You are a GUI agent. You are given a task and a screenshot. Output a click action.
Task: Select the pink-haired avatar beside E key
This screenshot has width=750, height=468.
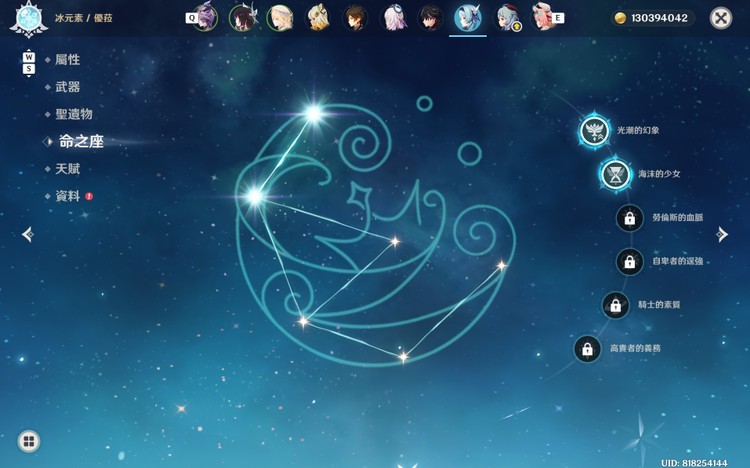543,18
